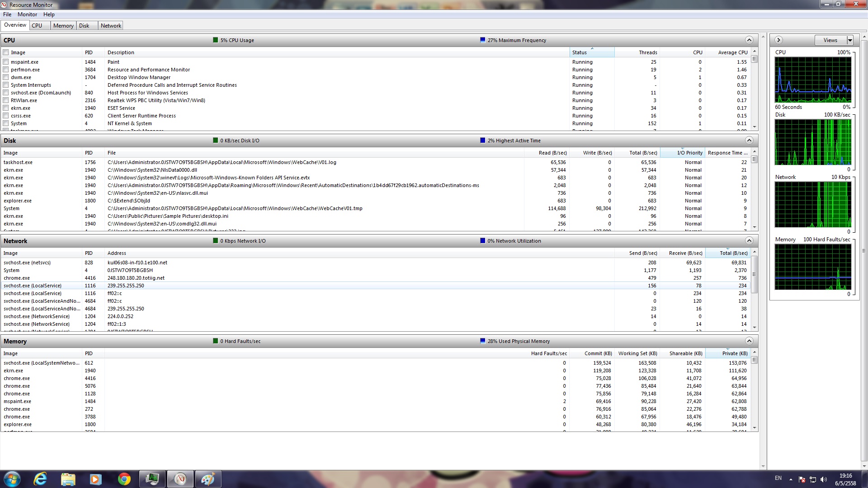Image resolution: width=868 pixels, height=488 pixels.
Task: Tick the svchost.exe (DcomLaunch) checkbox
Action: pos(6,93)
